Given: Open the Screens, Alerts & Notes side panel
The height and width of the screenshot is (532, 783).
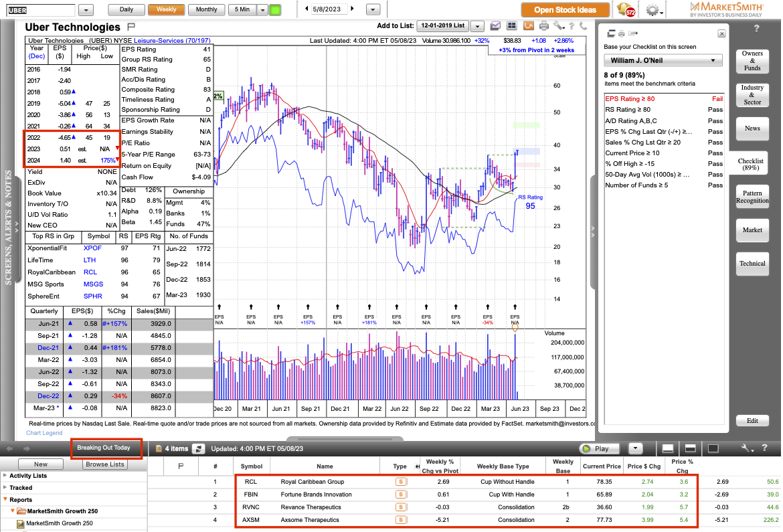Looking at the screenshot, I should pyautogui.click(x=9, y=228).
